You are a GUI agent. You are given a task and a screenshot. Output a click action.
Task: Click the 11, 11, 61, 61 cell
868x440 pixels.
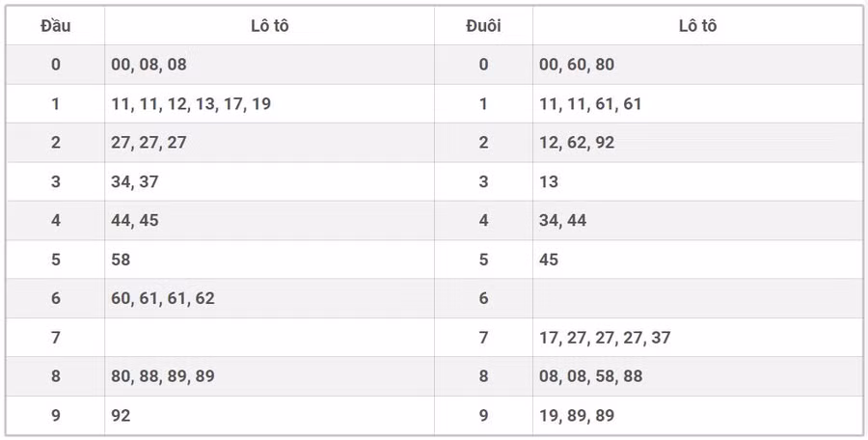coord(590,104)
